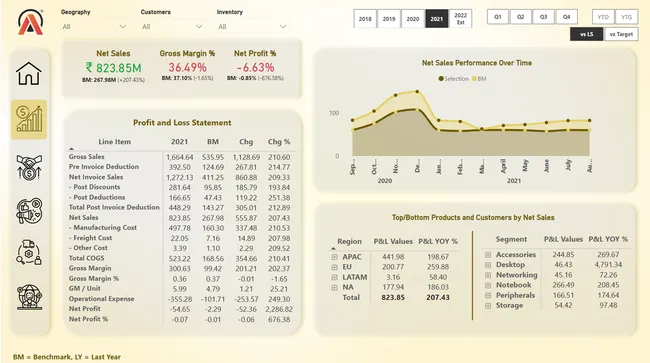Expand the LATAM region row
Viewport: 650px width, 363px height.
click(x=335, y=277)
